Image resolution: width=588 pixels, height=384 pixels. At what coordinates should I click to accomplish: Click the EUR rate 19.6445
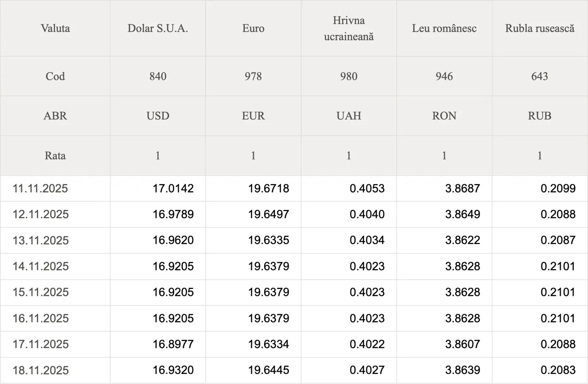tap(269, 370)
